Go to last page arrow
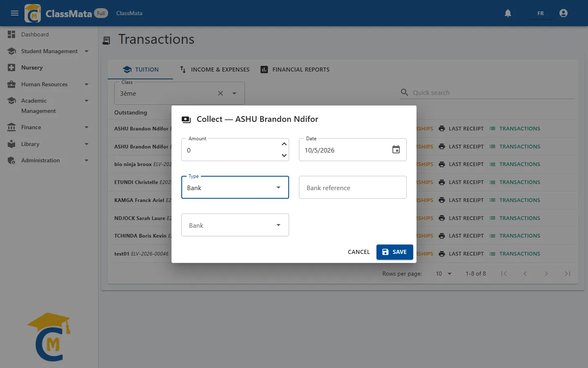 click(x=568, y=274)
